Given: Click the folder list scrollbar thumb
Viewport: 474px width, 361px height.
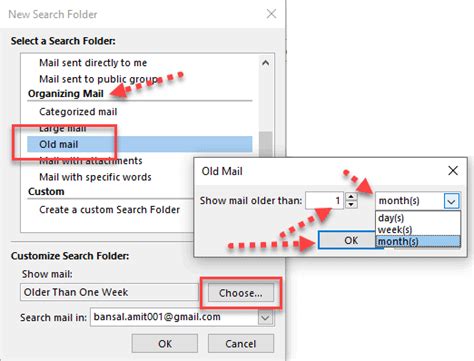Looking at the screenshot, I should pyautogui.click(x=266, y=144).
